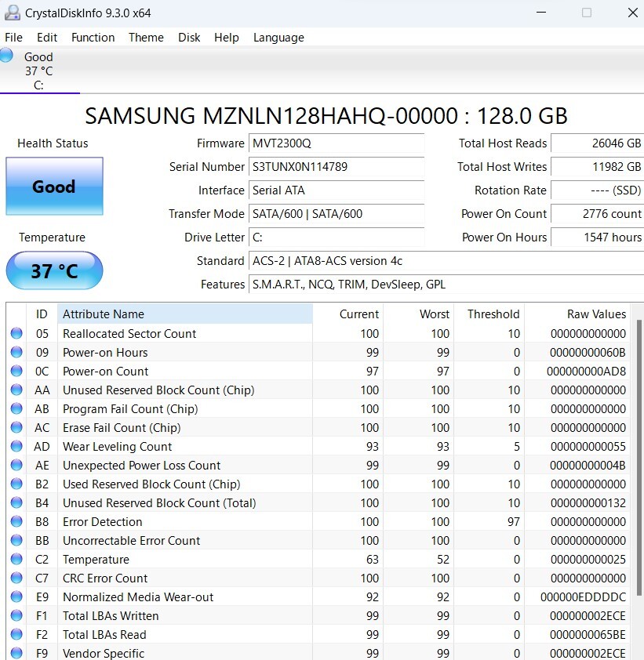Click the Good health status button

click(54, 187)
